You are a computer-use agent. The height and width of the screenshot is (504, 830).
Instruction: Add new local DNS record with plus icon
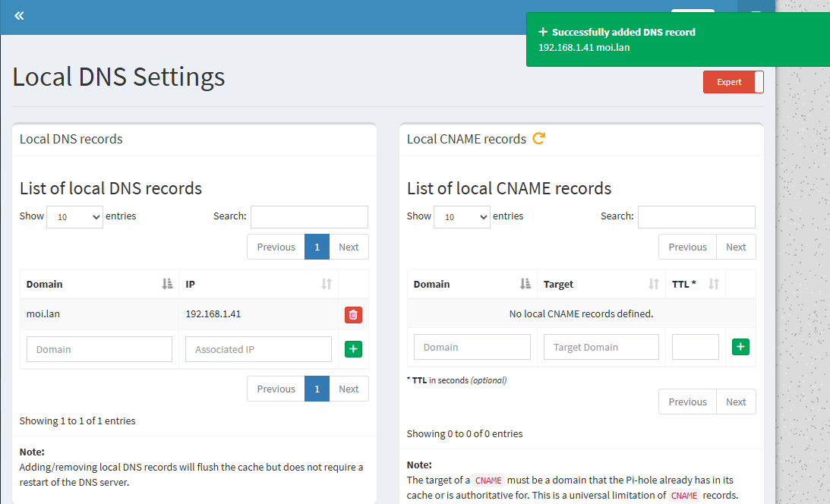click(x=353, y=349)
